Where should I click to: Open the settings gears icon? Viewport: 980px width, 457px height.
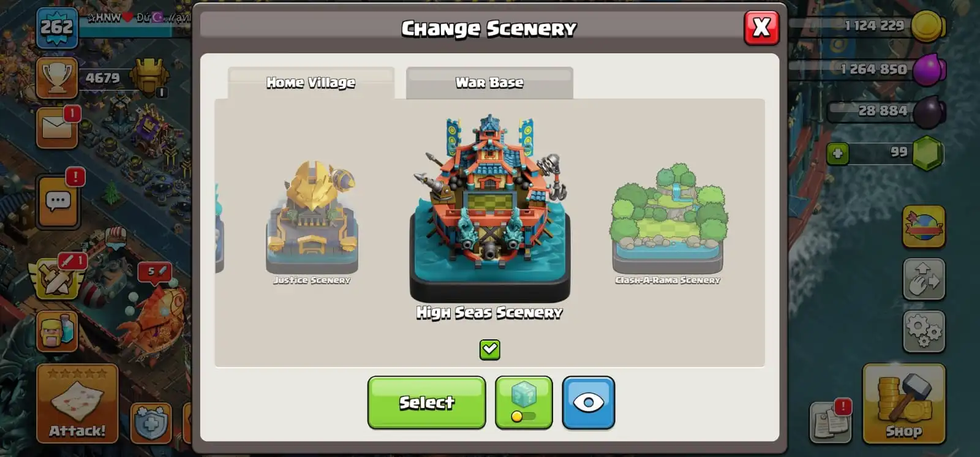point(924,331)
